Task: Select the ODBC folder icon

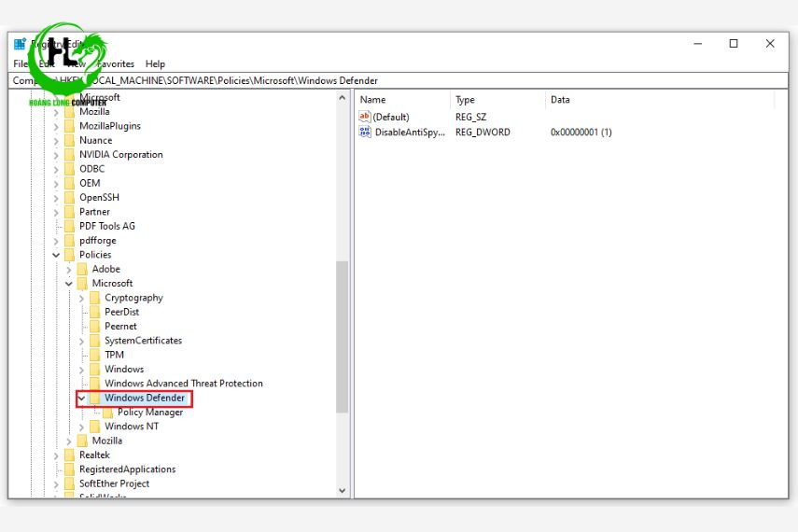Action: tap(70, 169)
